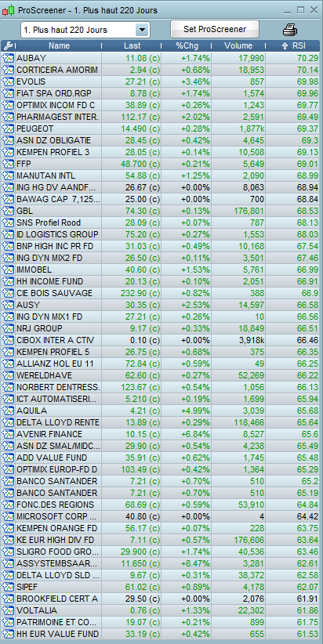Open the chart icon for AUBAY

pos(8,58)
